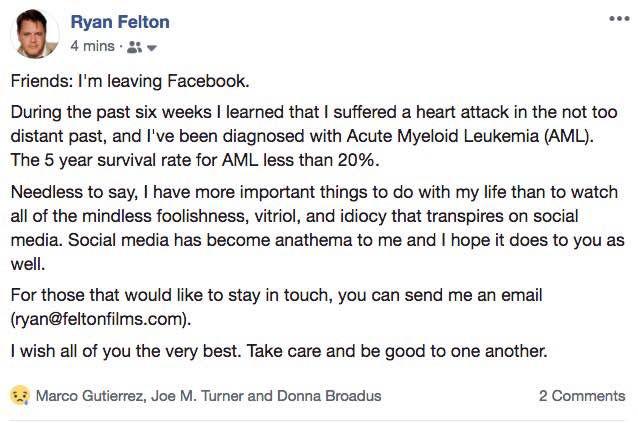Image resolution: width=638 pixels, height=423 pixels.
Task: Show the 2 Comments on this post
Action: pyautogui.click(x=582, y=396)
